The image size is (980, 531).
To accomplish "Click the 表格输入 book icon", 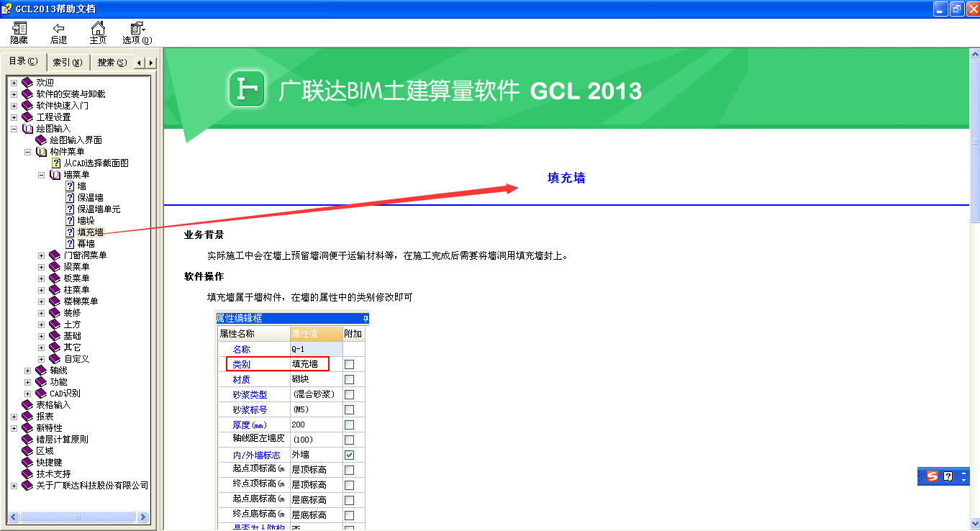I will pyautogui.click(x=27, y=405).
